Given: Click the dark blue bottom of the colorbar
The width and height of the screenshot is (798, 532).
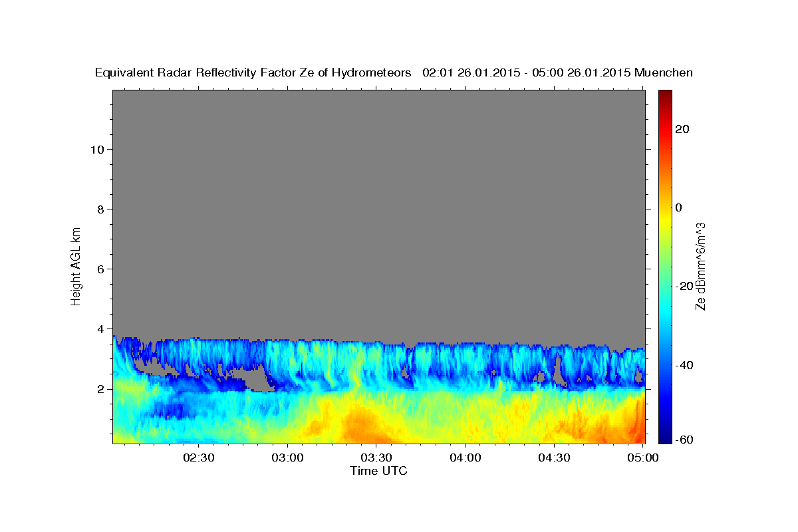Looking at the screenshot, I should pos(665,438).
